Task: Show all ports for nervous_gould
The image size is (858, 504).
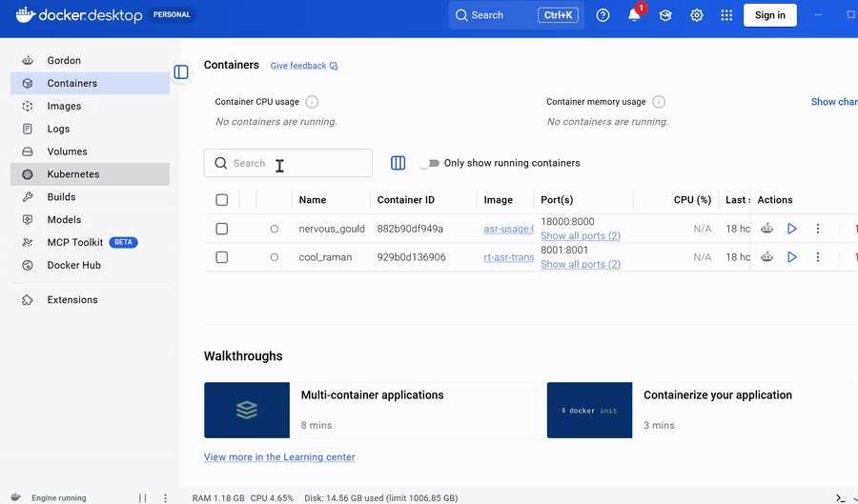Action: [581, 235]
